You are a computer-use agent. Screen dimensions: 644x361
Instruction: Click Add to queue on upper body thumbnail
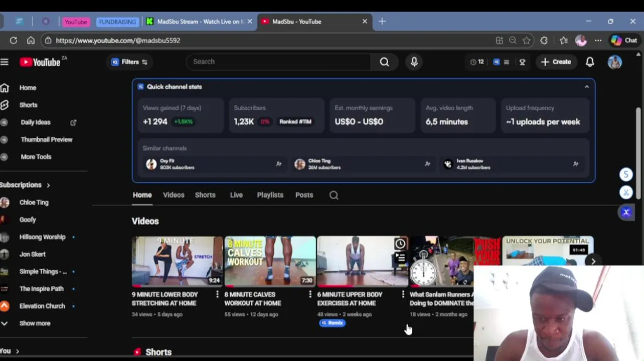400,258
